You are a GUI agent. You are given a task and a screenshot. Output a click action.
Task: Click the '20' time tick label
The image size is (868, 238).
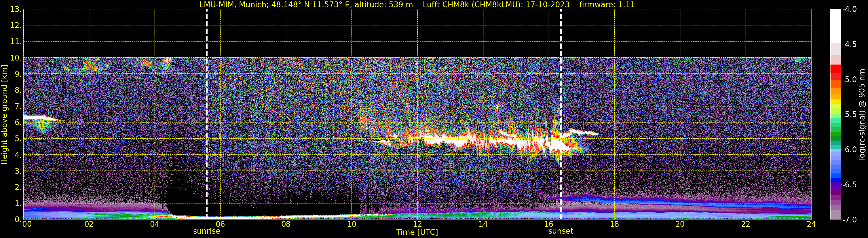[680, 224]
